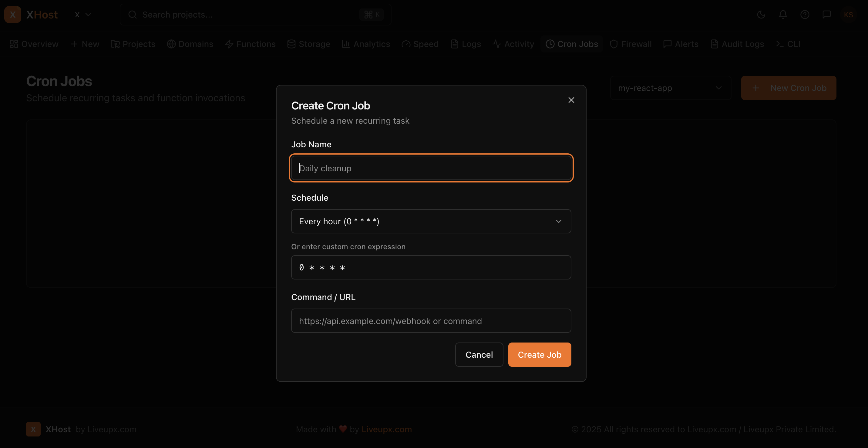Click the Command / URL input field
The image size is (868, 448).
[431, 321]
